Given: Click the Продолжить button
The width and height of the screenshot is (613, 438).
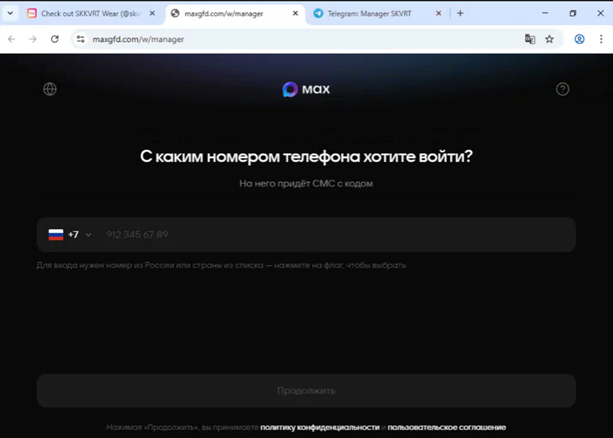Looking at the screenshot, I should pyautogui.click(x=306, y=391).
